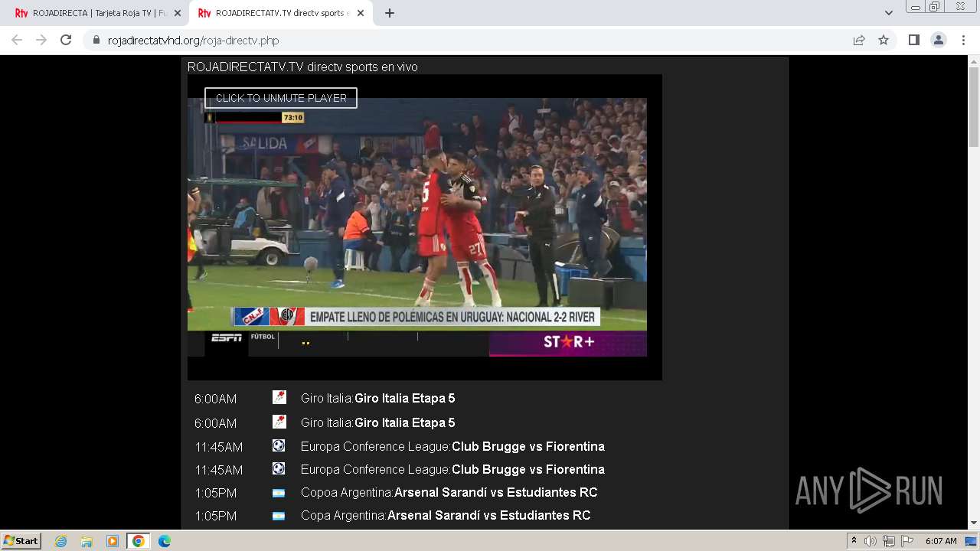Bookmark this page with the star

click(884, 40)
